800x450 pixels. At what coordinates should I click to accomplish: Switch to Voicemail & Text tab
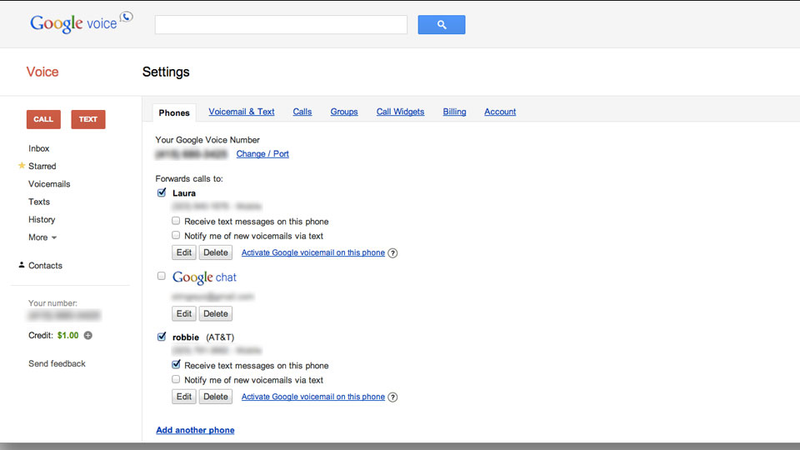coord(241,112)
